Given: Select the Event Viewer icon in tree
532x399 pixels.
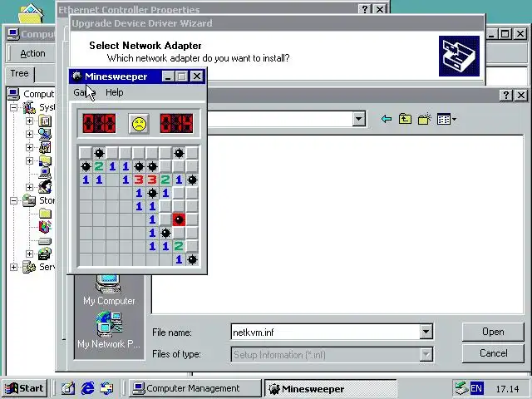Looking at the screenshot, I should pos(45,121).
